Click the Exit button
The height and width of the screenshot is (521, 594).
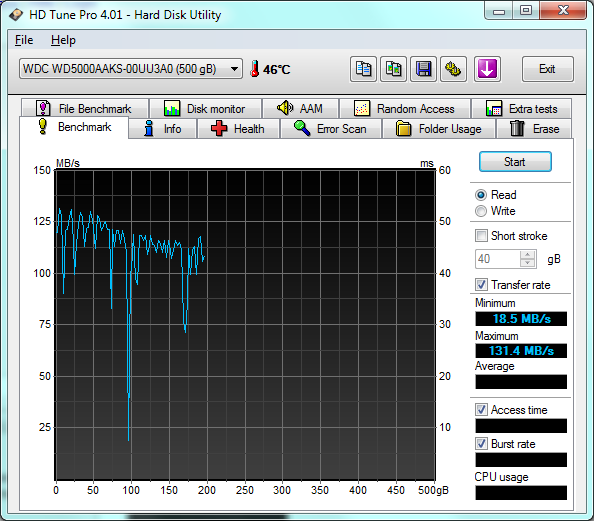coord(547,69)
